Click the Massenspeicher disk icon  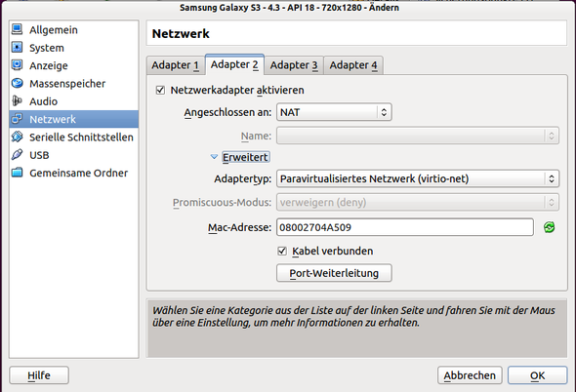pos(17,83)
